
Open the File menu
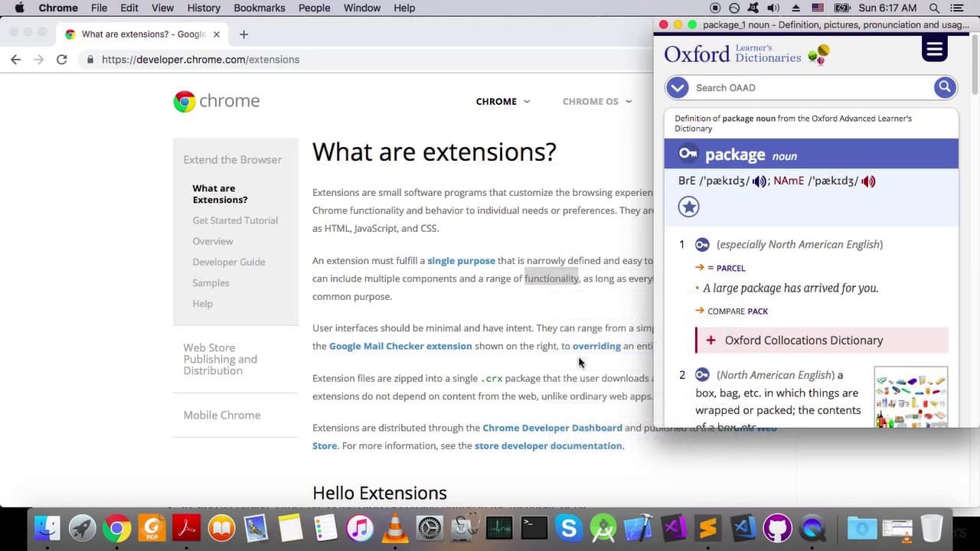(99, 8)
